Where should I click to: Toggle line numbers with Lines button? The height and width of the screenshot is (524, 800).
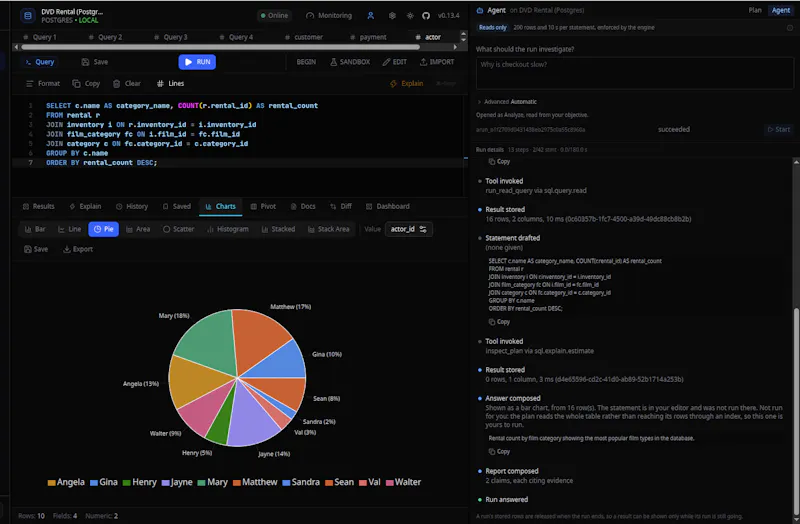pos(170,83)
